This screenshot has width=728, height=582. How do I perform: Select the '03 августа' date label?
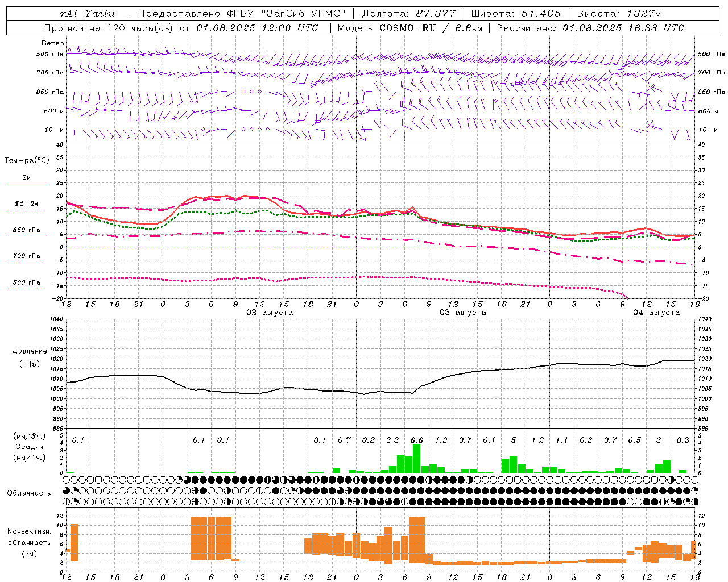[463, 313]
